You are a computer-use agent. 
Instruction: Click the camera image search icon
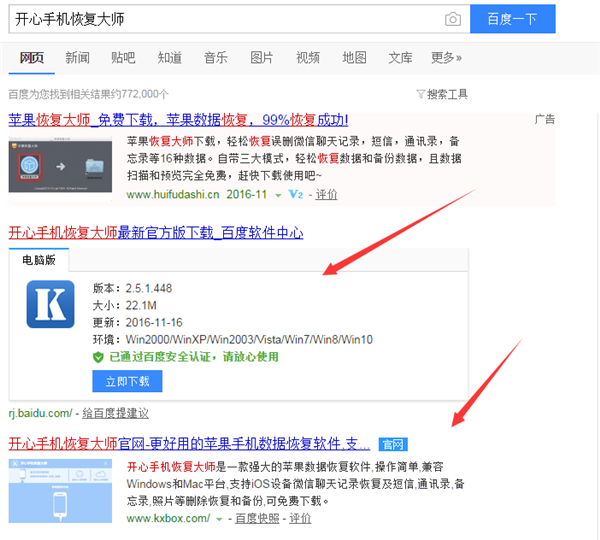453,19
